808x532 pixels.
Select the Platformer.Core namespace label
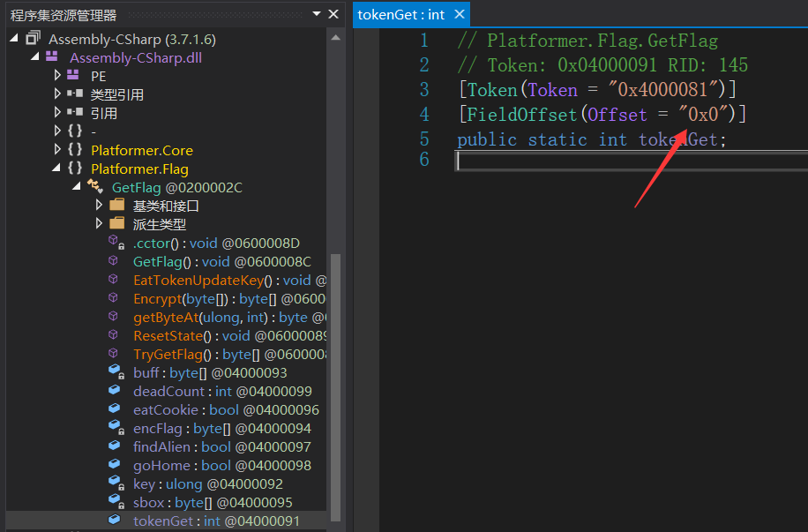click(142, 151)
